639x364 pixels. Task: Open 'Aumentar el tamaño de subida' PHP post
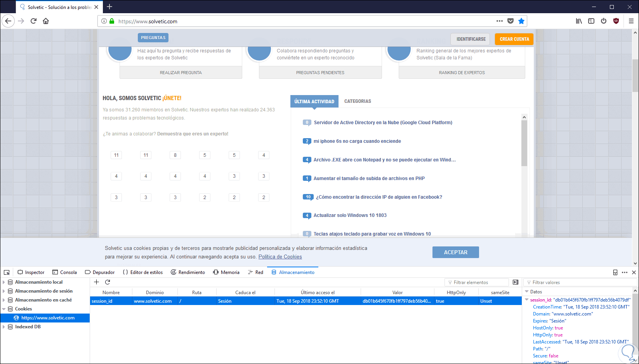click(369, 179)
